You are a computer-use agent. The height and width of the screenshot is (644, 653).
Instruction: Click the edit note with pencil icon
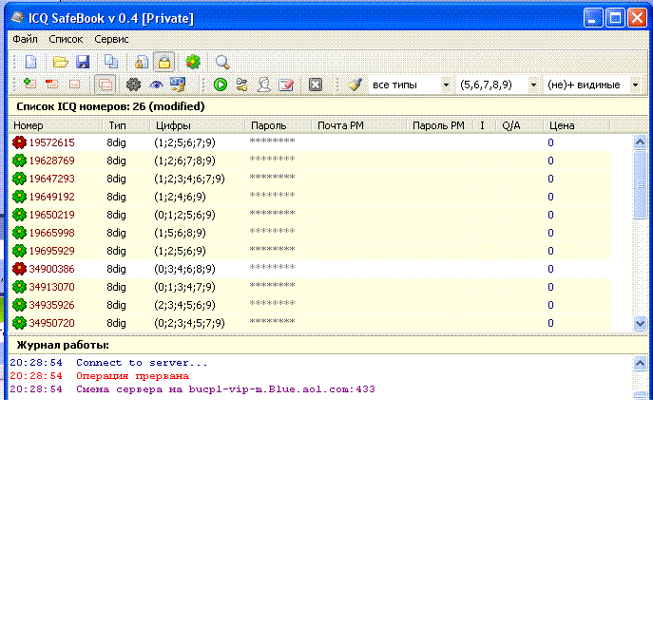286,85
